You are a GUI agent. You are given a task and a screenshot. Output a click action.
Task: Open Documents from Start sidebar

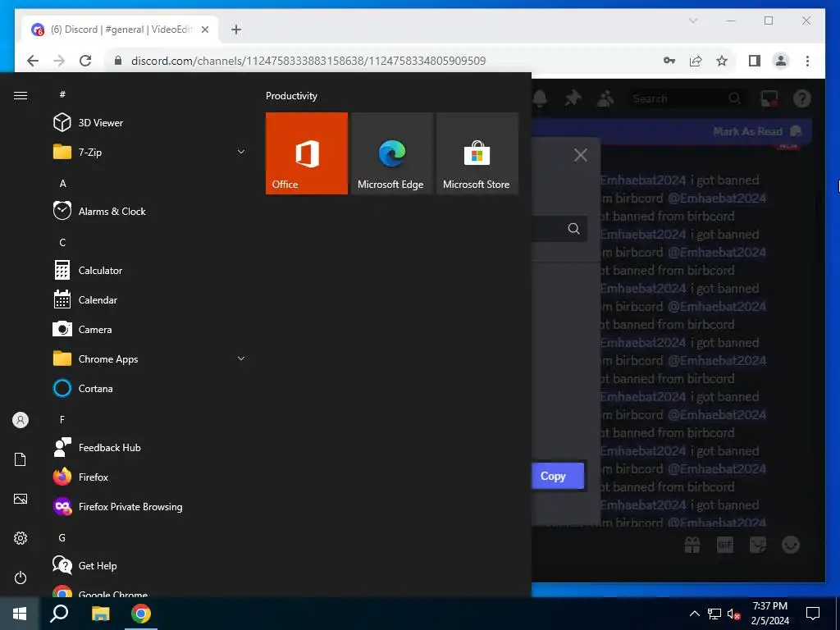click(21, 459)
